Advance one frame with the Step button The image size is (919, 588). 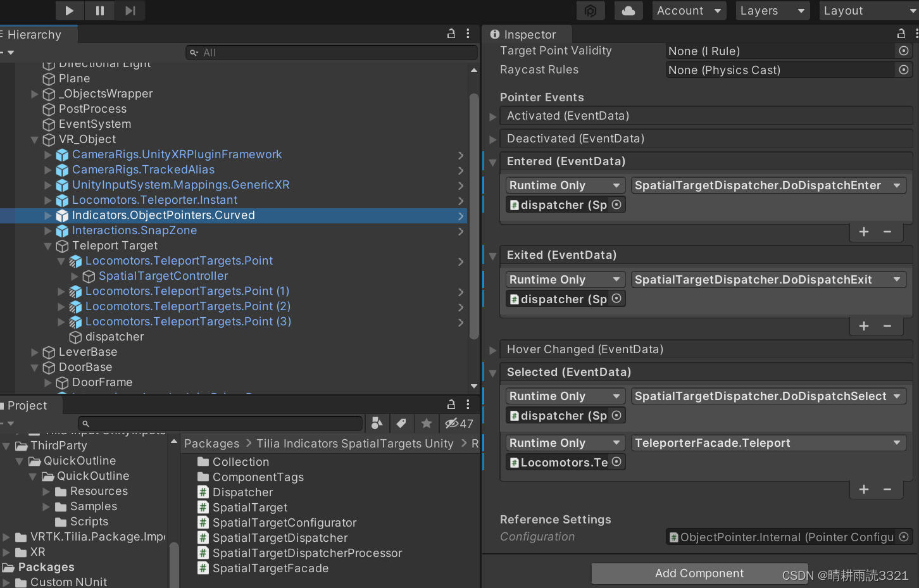(130, 11)
